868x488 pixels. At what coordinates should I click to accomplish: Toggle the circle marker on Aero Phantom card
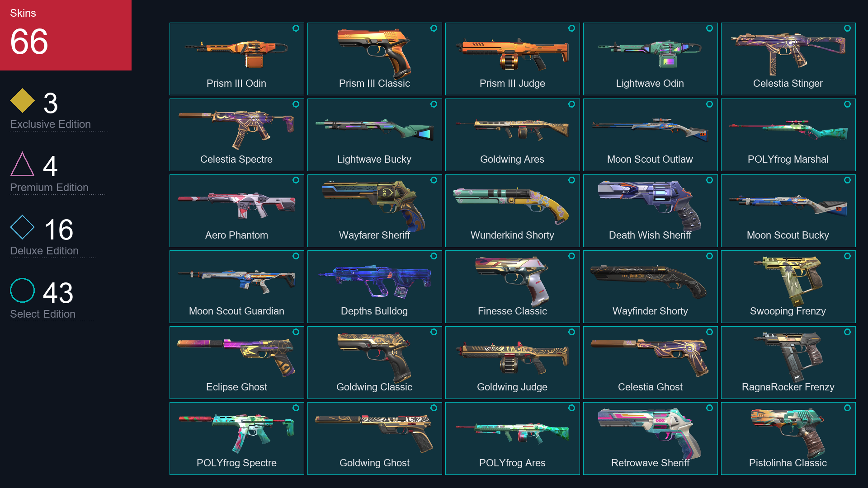click(296, 180)
